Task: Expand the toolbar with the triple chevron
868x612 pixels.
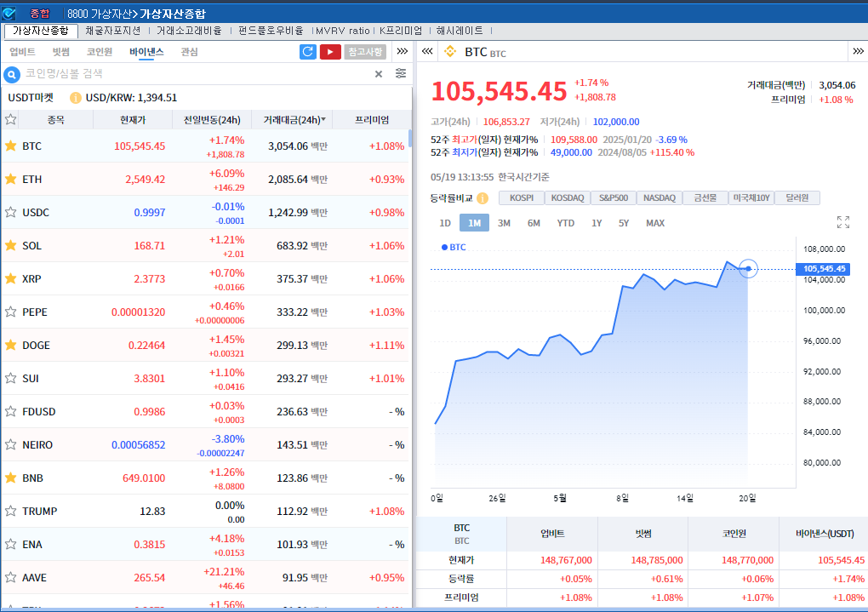Action: point(402,51)
